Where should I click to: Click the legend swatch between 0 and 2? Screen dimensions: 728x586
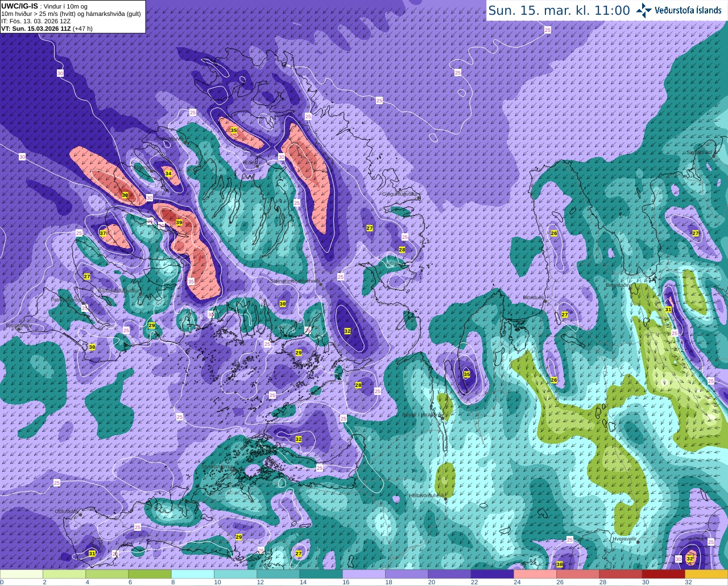click(22, 574)
